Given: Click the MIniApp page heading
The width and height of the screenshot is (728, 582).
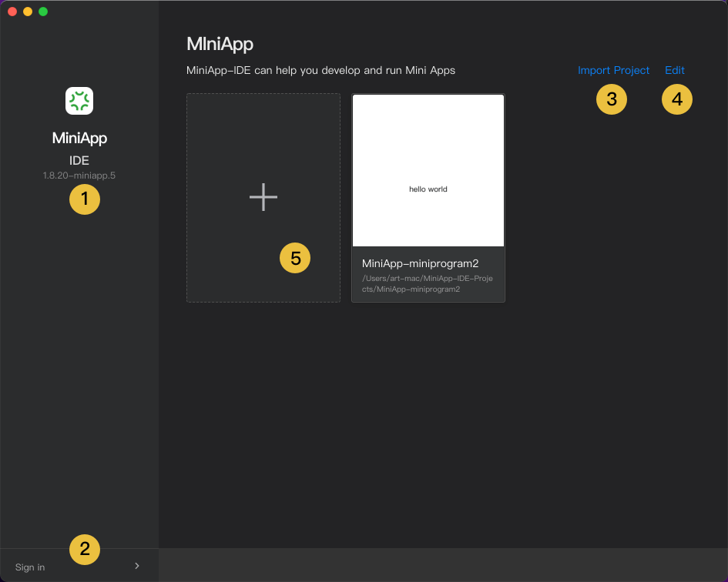Looking at the screenshot, I should [220, 44].
